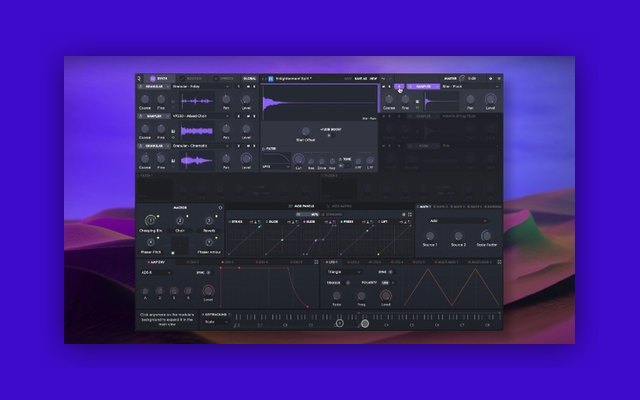
Task: Click the XY pad in Macros panel
Action: point(180,246)
